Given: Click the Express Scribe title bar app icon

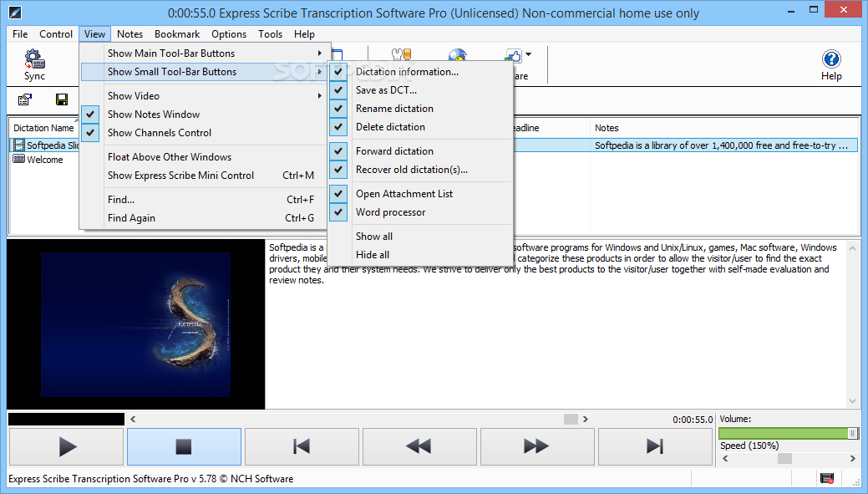Looking at the screenshot, I should (x=16, y=11).
